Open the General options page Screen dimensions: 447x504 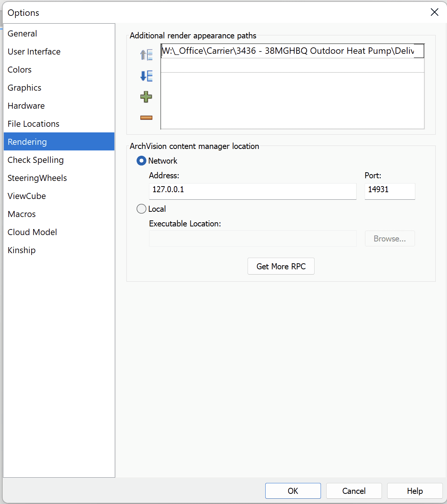pos(22,33)
